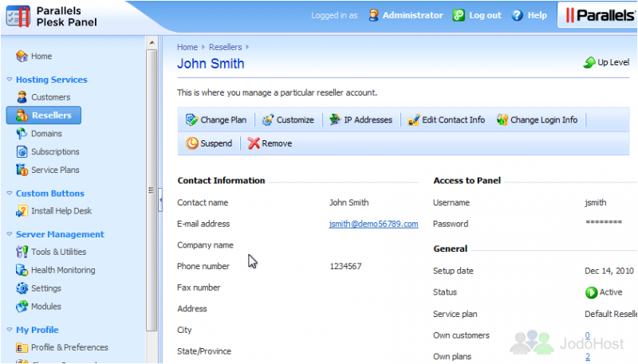Click the Profile & Preferences icon
This screenshot has width=638, height=364.
point(22,348)
